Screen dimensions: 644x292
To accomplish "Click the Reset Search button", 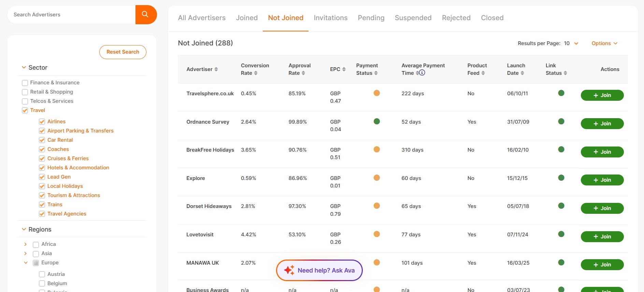I will (123, 52).
